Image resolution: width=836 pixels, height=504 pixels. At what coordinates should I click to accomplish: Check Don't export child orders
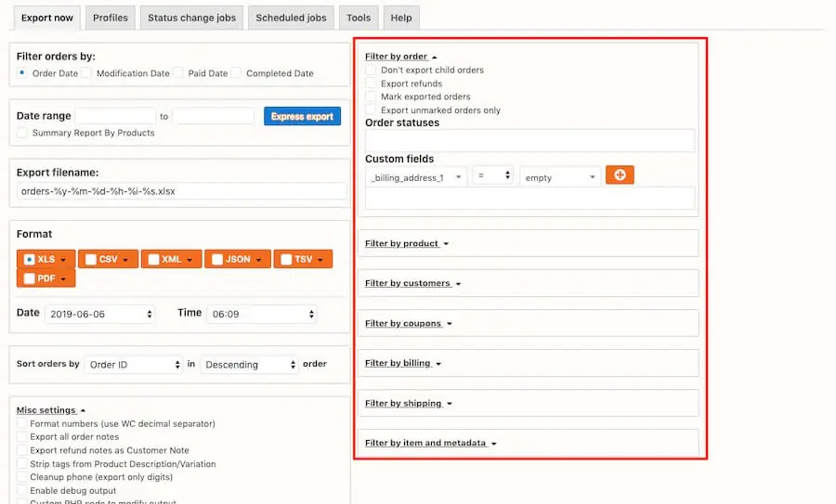click(371, 70)
